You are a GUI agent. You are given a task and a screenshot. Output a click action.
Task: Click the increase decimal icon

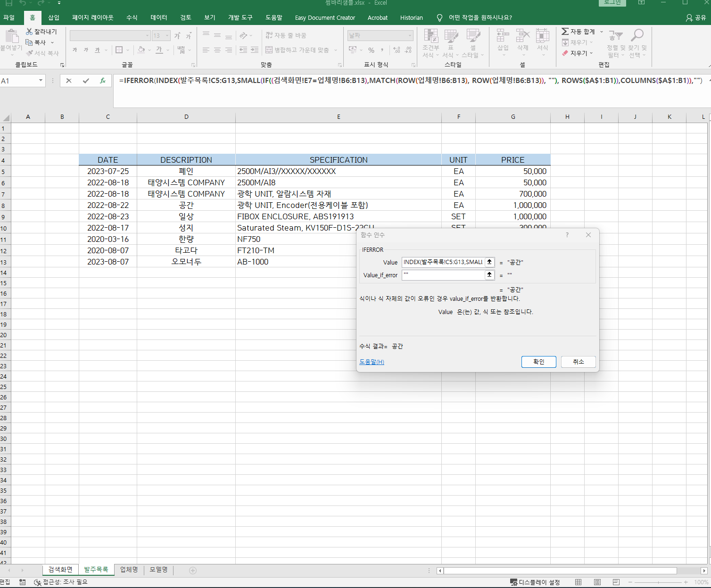click(x=397, y=50)
